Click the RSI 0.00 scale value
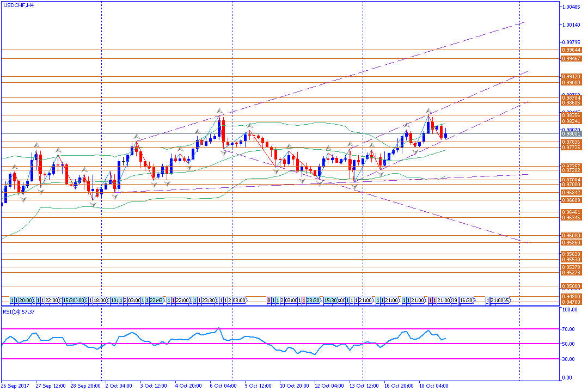Screen dimensions: 588x392 point(568,378)
